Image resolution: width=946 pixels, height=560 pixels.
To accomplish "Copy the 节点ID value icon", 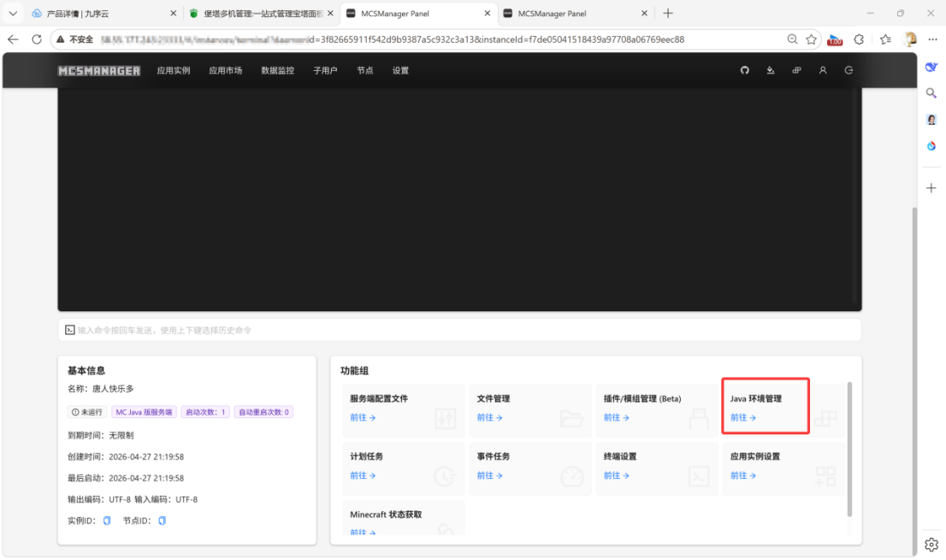I will 162,521.
